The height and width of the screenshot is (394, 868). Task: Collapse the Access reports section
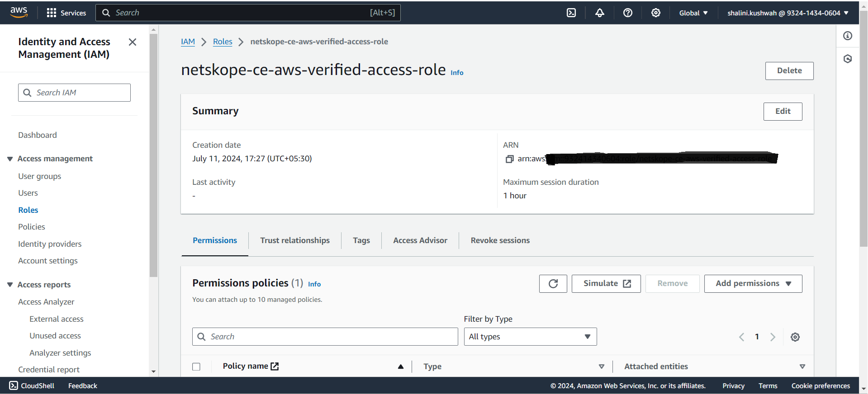click(x=10, y=285)
